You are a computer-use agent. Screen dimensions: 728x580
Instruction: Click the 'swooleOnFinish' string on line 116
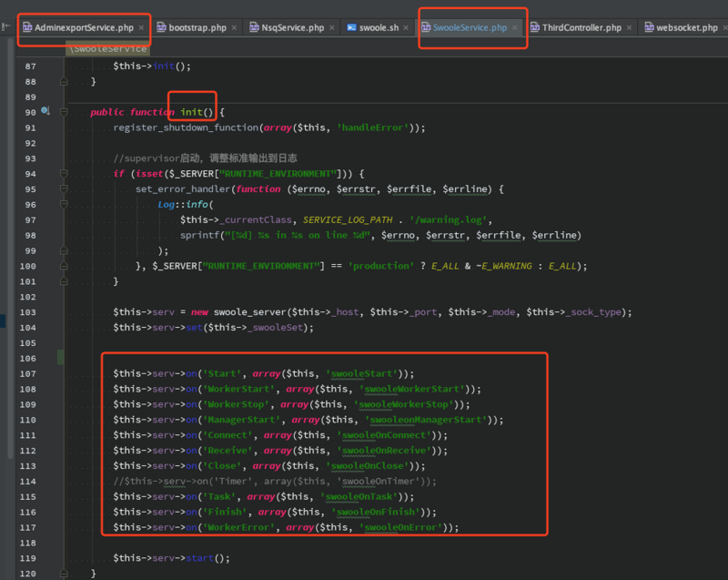[x=376, y=512]
